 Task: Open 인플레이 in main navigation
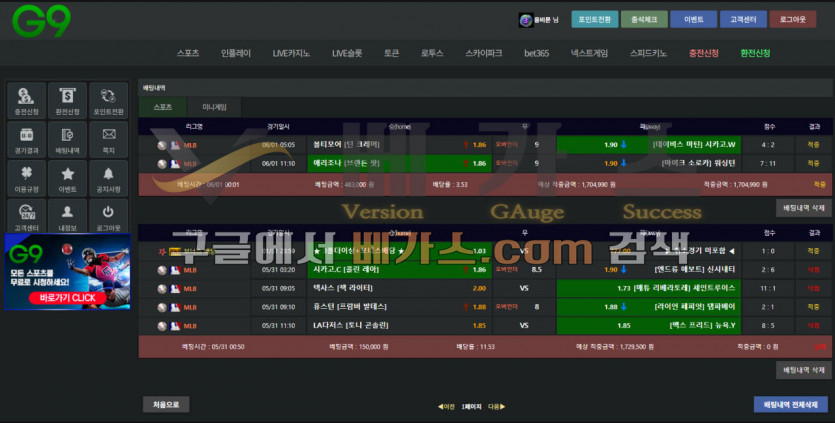point(236,53)
